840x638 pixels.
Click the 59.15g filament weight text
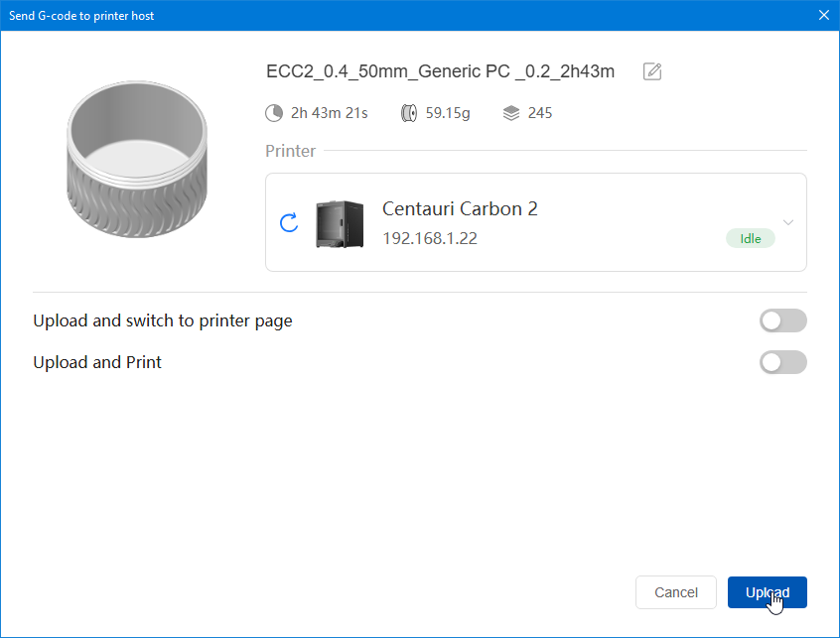pos(448,113)
